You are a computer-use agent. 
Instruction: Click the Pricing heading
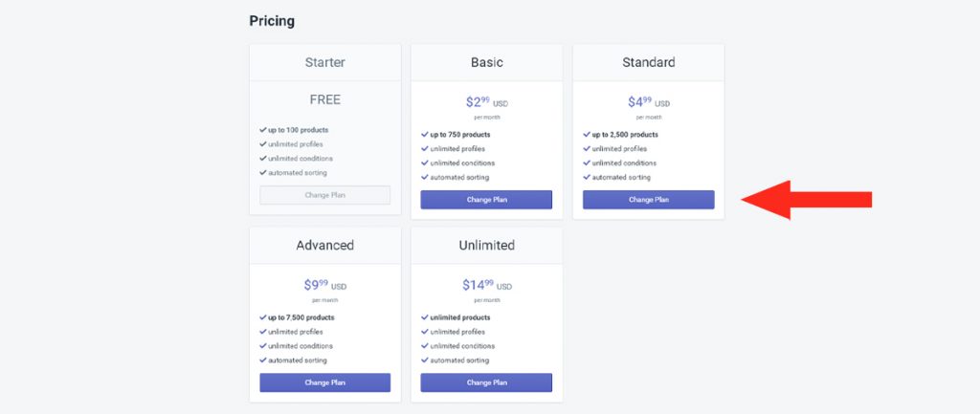[x=272, y=21]
